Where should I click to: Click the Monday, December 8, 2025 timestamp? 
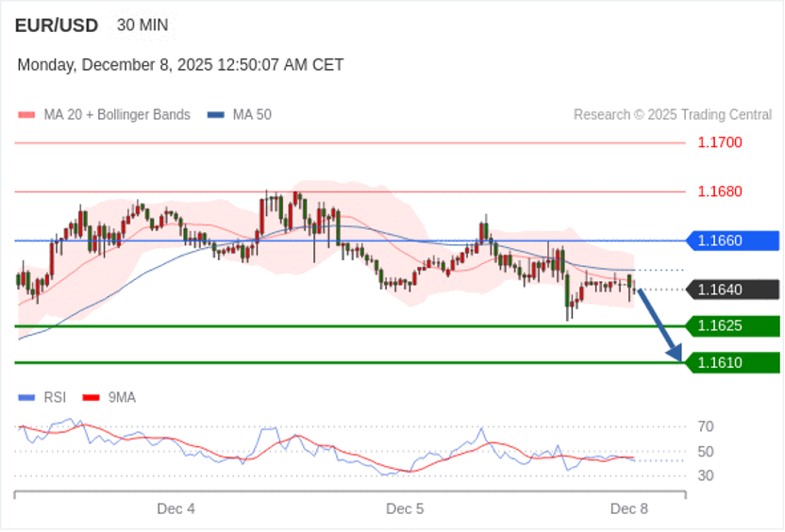click(x=180, y=65)
